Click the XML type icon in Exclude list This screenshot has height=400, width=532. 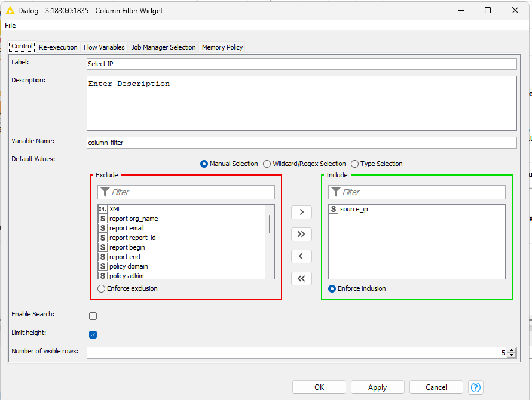click(x=103, y=209)
